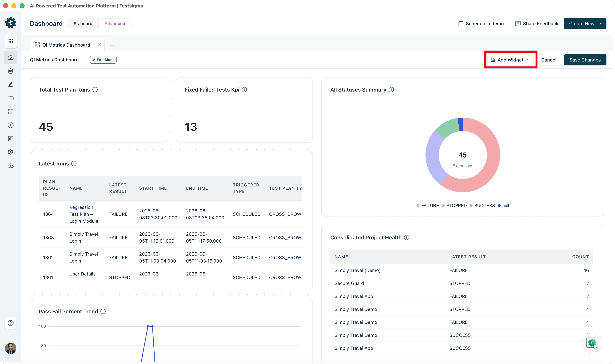Click Simply Travel (Demo) project row

click(462, 270)
